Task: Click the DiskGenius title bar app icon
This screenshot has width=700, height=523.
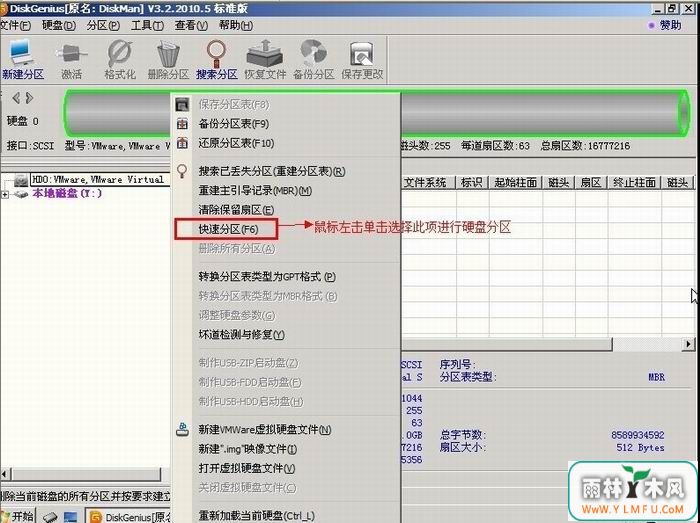Action: pyautogui.click(x=4, y=9)
